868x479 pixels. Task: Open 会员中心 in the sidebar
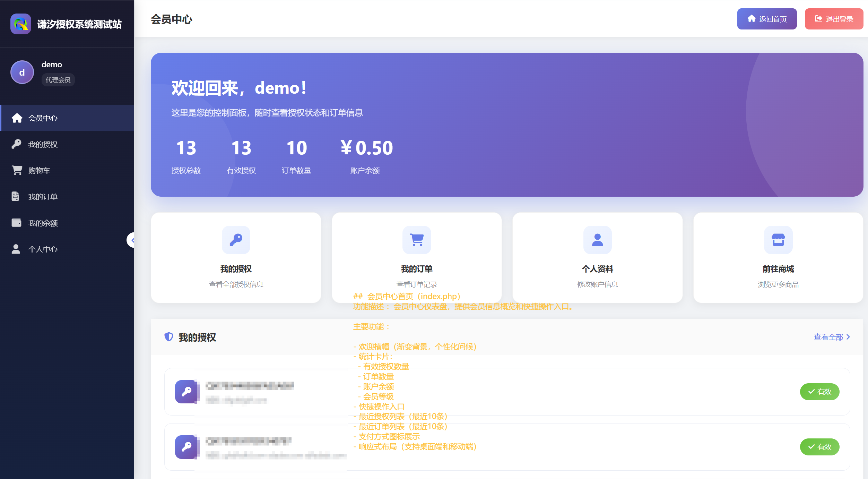(x=68, y=118)
